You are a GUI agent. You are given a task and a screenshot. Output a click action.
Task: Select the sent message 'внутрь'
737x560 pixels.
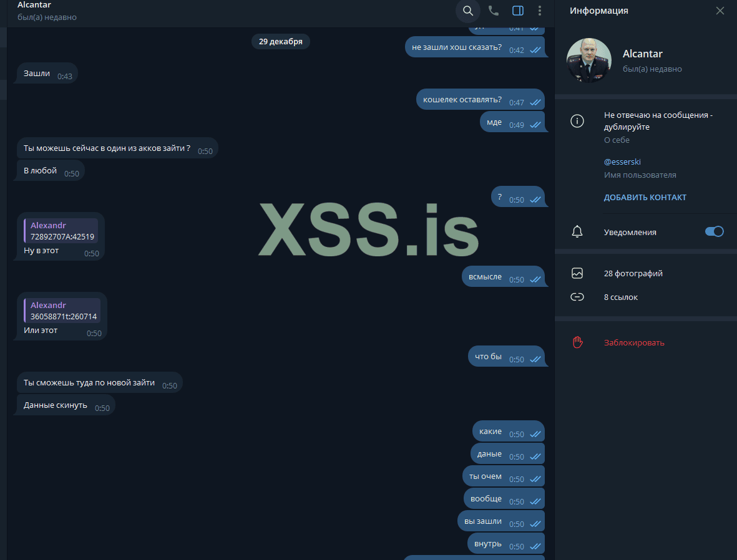506,544
